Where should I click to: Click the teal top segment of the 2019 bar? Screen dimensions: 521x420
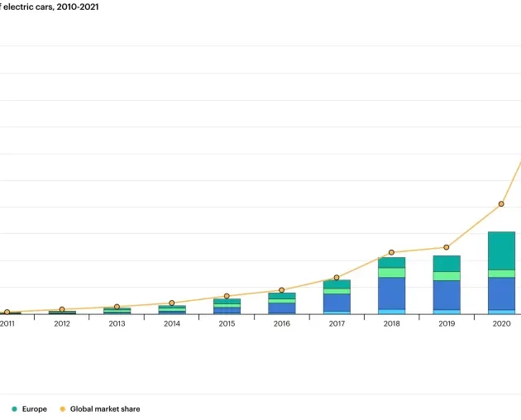point(447,264)
